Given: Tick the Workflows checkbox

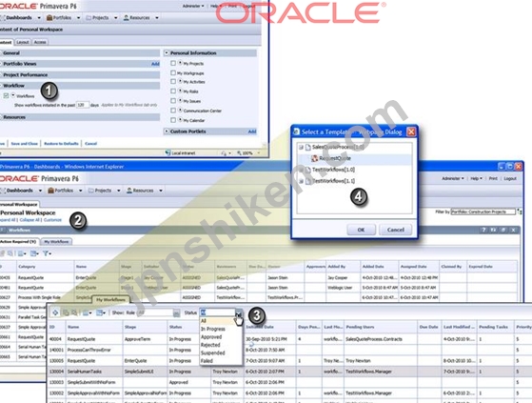Looking at the screenshot, I should click(x=6, y=95).
